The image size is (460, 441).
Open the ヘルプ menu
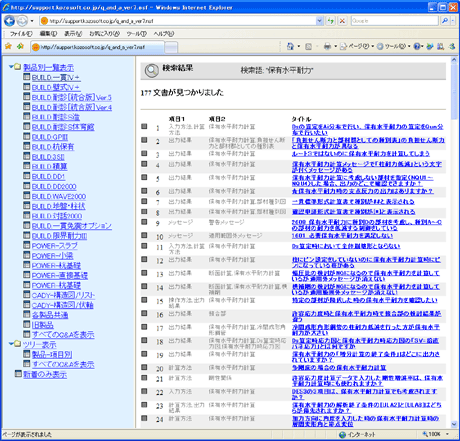coord(163,34)
